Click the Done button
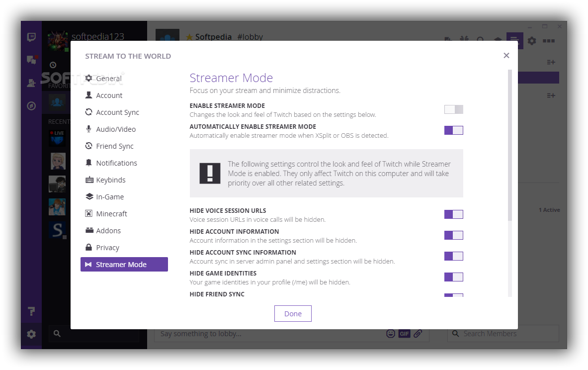This screenshot has width=588, height=370. (x=293, y=314)
